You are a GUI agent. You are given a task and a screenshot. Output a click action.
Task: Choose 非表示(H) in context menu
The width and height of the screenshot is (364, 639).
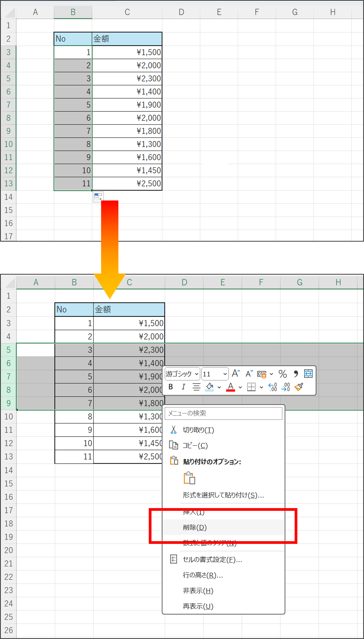[198, 591]
